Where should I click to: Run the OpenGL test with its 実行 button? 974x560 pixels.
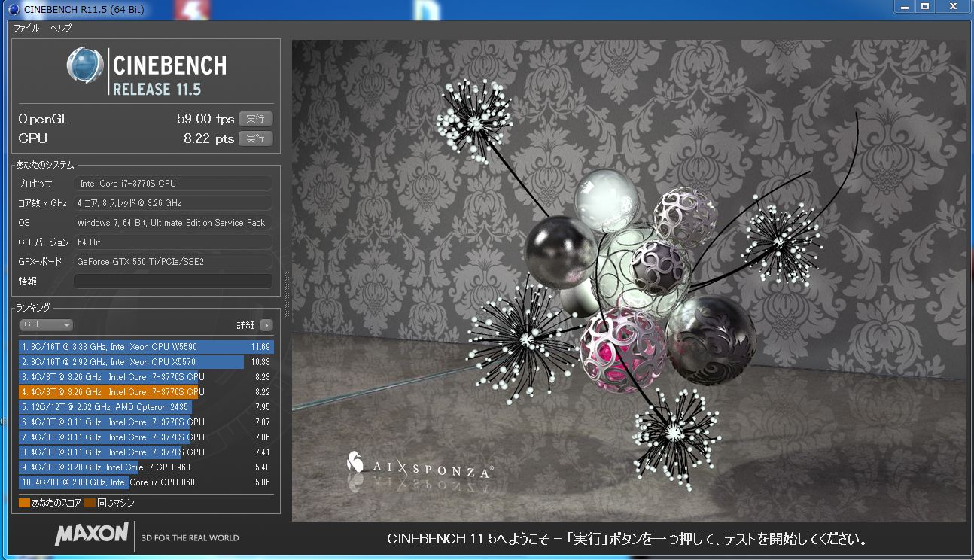[x=255, y=119]
